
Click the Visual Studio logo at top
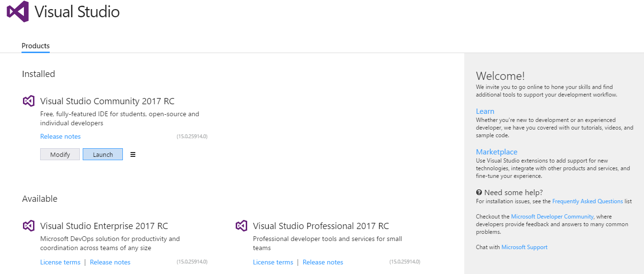point(18,11)
